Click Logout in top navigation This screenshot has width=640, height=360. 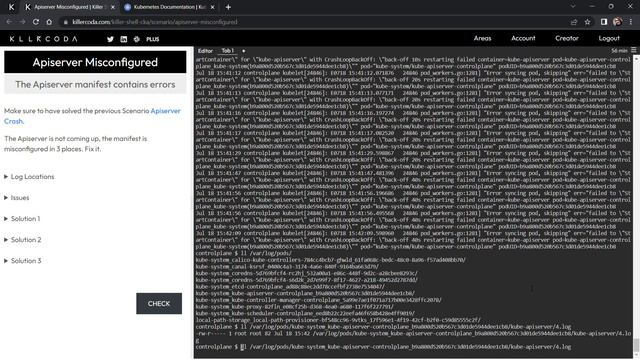coord(609,38)
